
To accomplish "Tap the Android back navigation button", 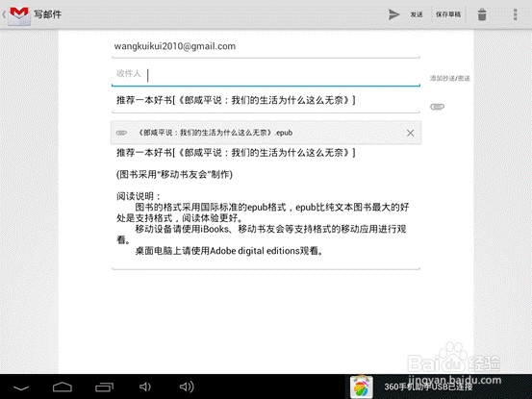I will (21, 387).
